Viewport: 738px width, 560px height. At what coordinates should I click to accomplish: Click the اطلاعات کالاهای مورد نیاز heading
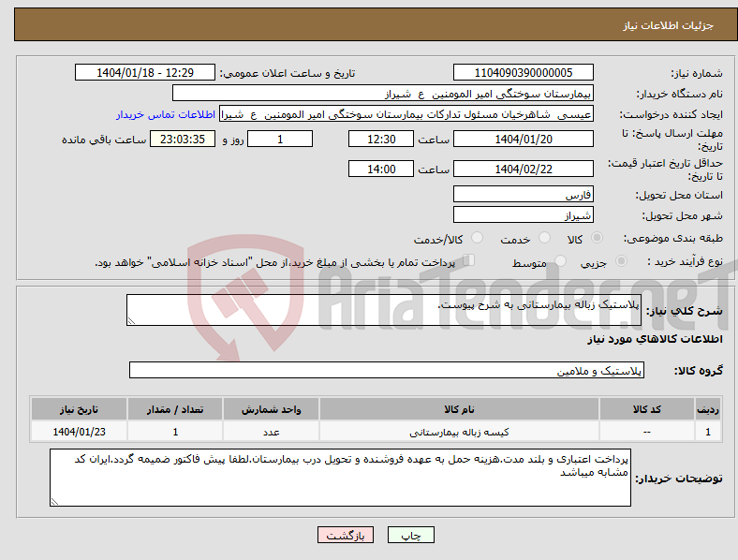[x=655, y=339]
